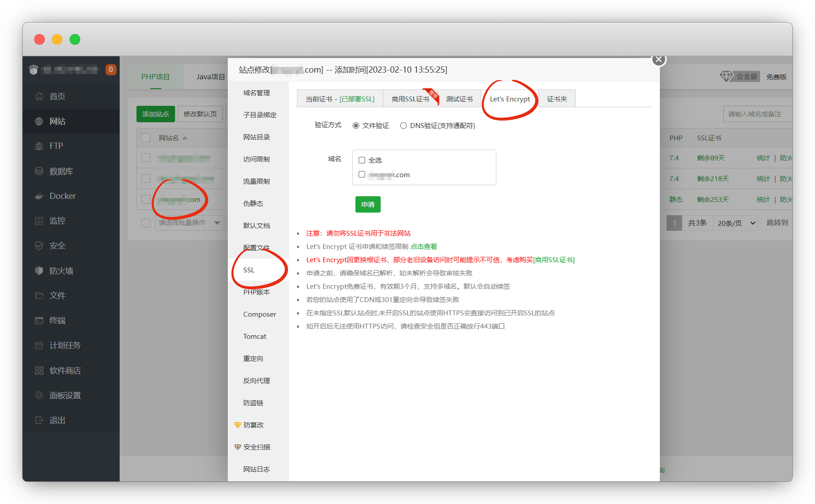815x504 pixels.
Task: Click the home icon in sidebar
Action: (39, 96)
